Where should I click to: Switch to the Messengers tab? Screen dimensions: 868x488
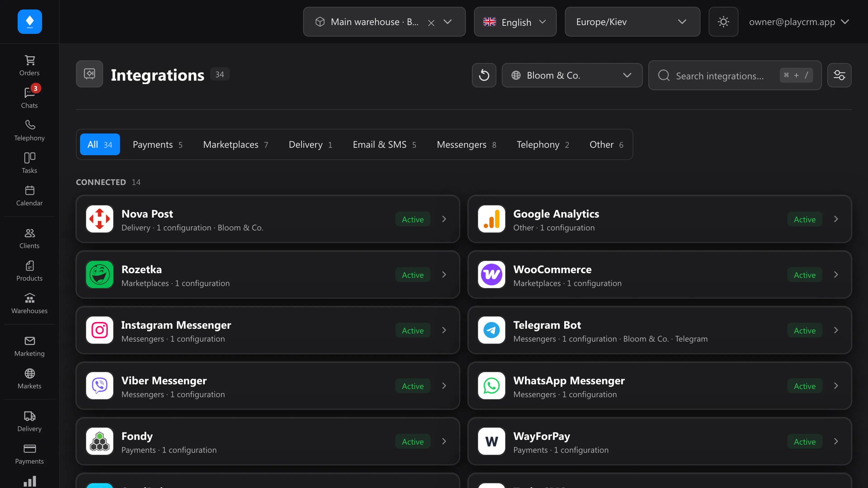coord(467,144)
